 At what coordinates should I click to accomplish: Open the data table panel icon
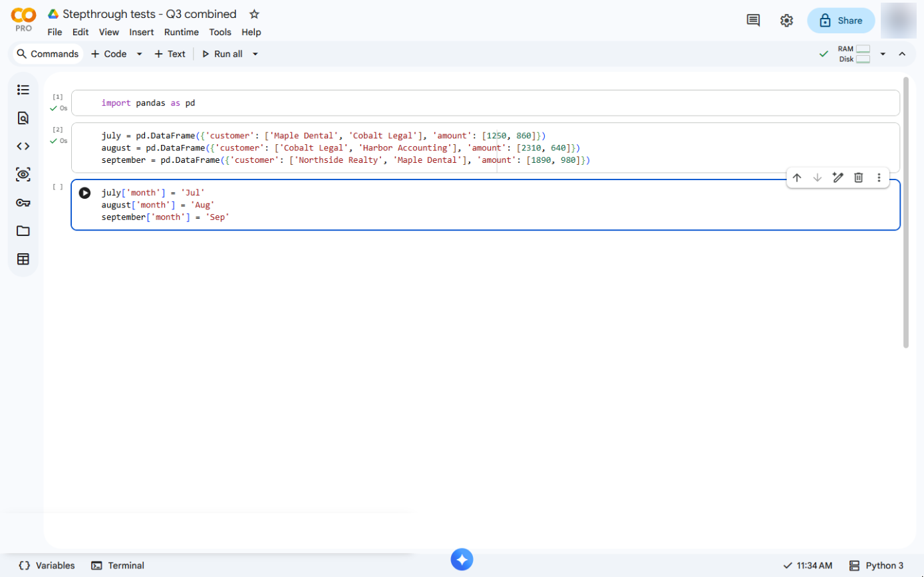point(23,259)
